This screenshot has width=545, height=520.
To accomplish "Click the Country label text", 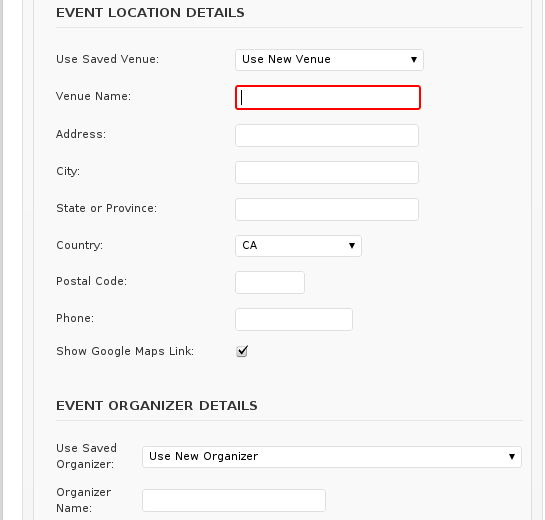I will click(x=80, y=245).
